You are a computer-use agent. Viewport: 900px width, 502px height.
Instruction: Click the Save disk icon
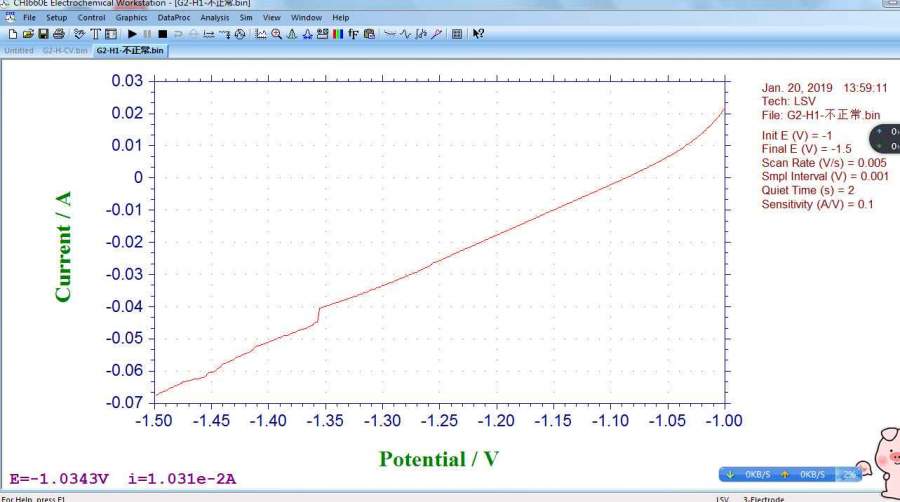point(43,34)
